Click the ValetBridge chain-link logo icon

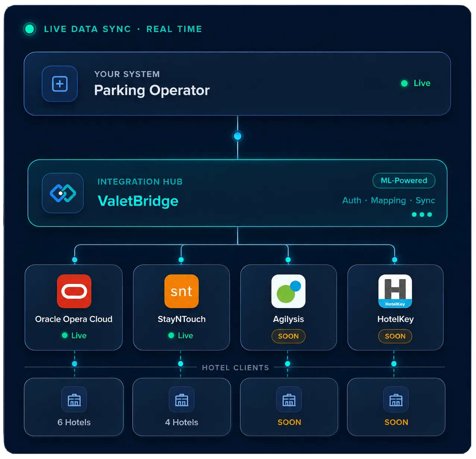click(x=63, y=193)
